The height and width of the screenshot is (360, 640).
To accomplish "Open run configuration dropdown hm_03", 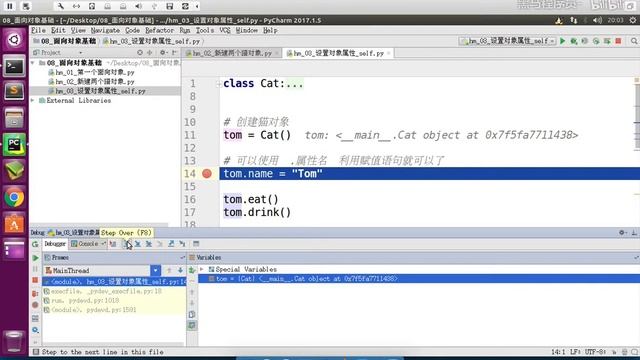I will click(507, 41).
